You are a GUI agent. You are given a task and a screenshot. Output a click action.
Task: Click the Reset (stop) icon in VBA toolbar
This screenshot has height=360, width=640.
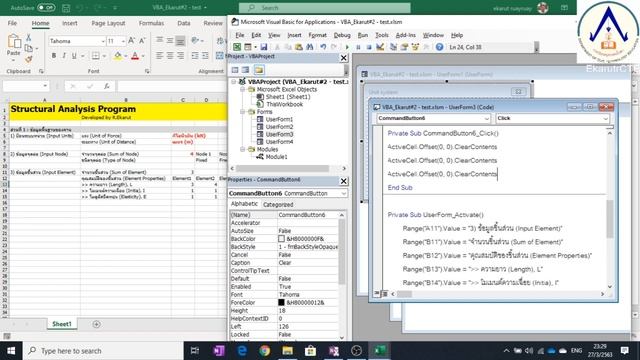tap(369, 47)
